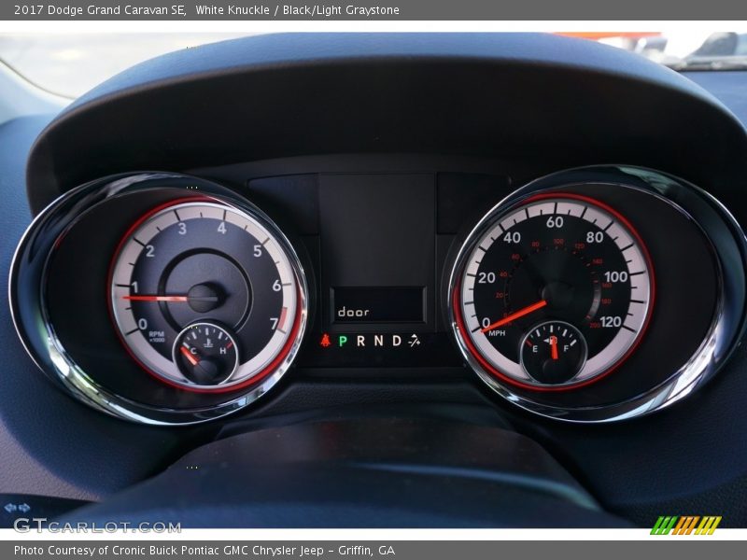This screenshot has width=747, height=560.
Task: Click the 20 on the speedometer
Action: pyautogui.click(x=486, y=277)
